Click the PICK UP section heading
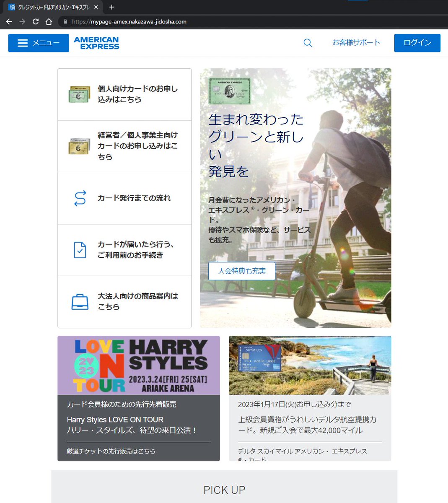This screenshot has width=448, height=503. point(224,490)
